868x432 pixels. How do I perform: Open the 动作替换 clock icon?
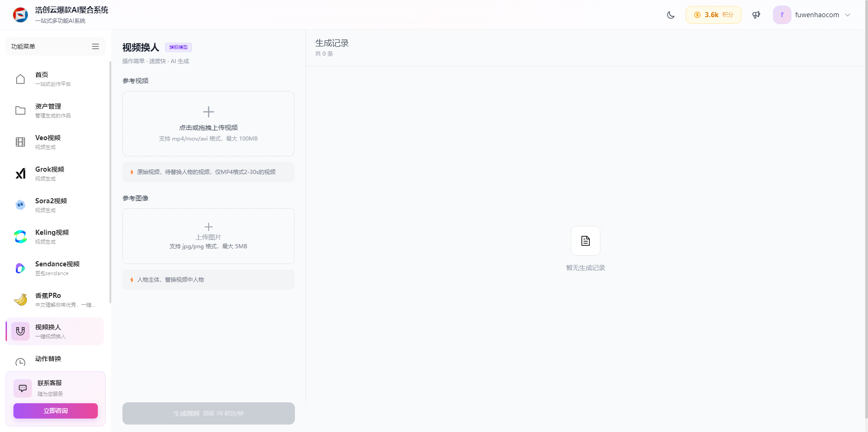[20, 362]
